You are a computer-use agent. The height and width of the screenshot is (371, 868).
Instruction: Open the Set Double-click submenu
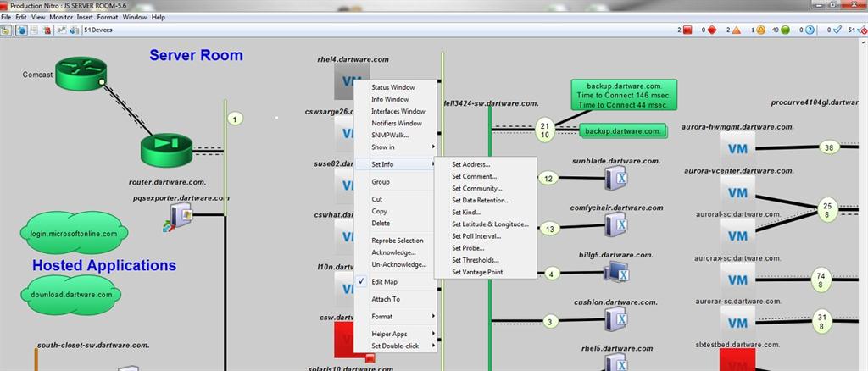[394, 346]
